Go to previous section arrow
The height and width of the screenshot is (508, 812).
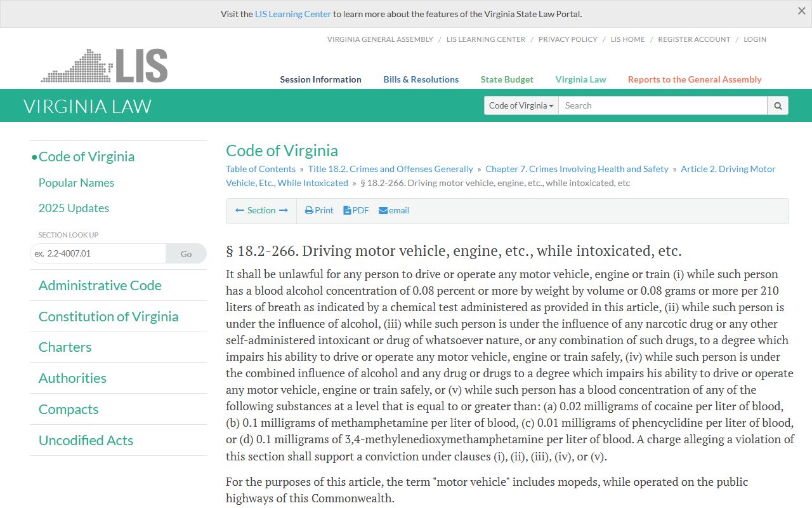tap(240, 210)
